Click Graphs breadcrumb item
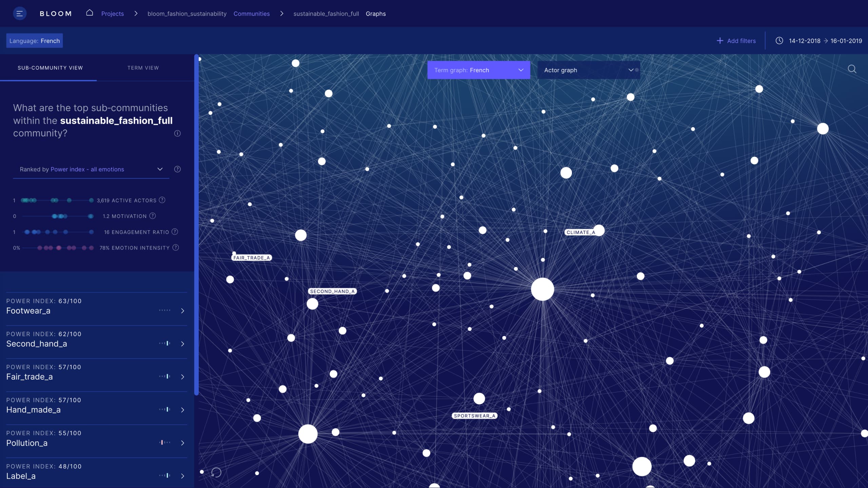The height and width of the screenshot is (488, 868). click(376, 14)
